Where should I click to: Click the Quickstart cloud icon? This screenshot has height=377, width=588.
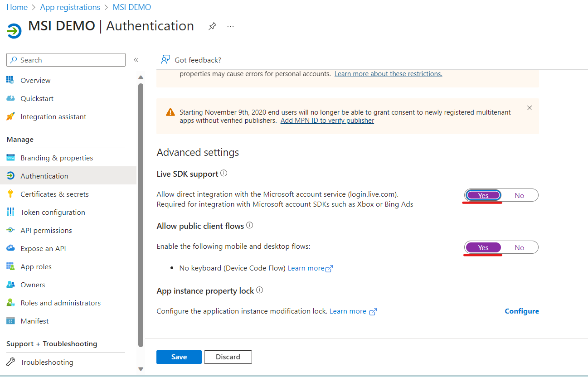pos(10,98)
